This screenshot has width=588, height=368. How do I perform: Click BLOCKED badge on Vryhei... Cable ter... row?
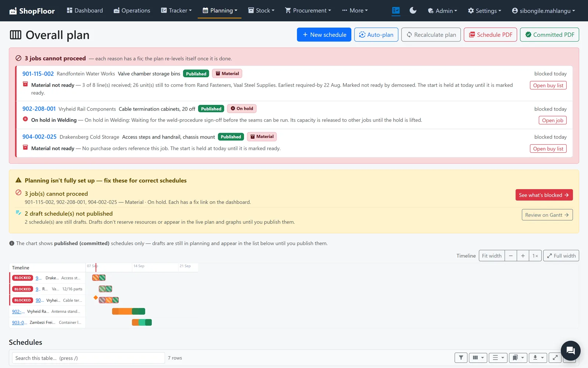point(22,300)
